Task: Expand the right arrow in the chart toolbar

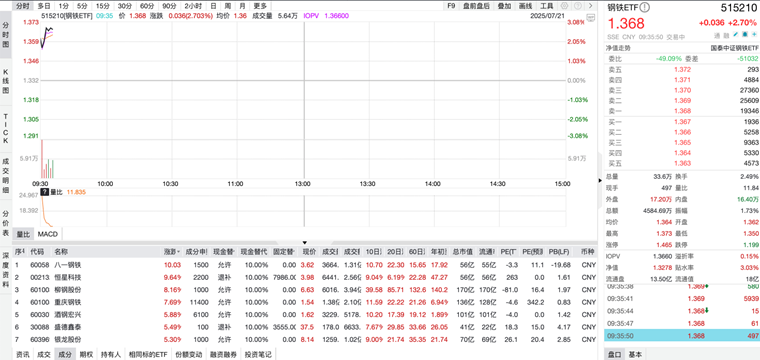Action: (590, 6)
